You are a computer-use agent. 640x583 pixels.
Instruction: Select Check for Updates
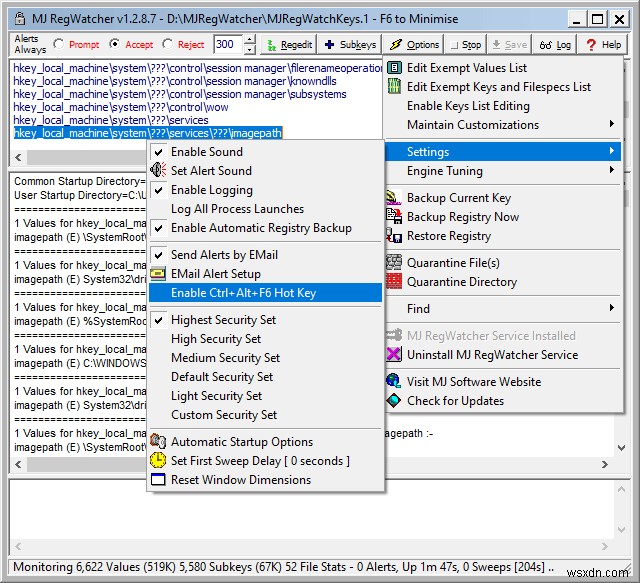(503, 401)
